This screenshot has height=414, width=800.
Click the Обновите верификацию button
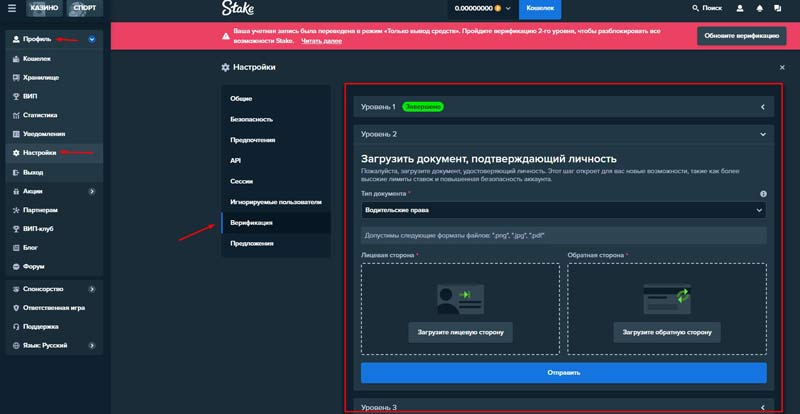click(741, 37)
